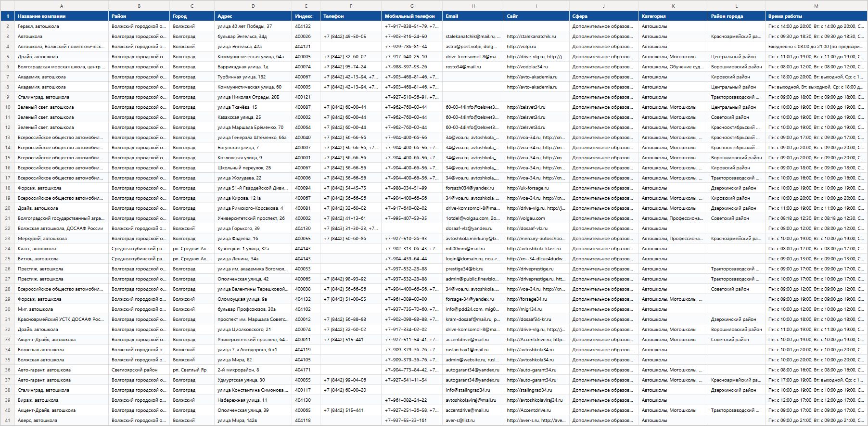The width and height of the screenshot is (868, 434).
Task: Select the 'rosto34@mail.ru' email cell
Action: click(x=473, y=67)
